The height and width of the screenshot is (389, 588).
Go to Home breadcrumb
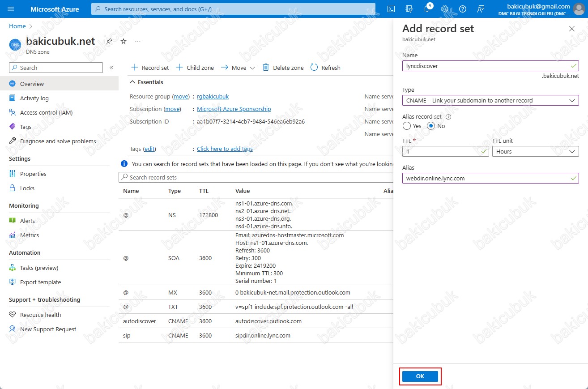tap(17, 26)
